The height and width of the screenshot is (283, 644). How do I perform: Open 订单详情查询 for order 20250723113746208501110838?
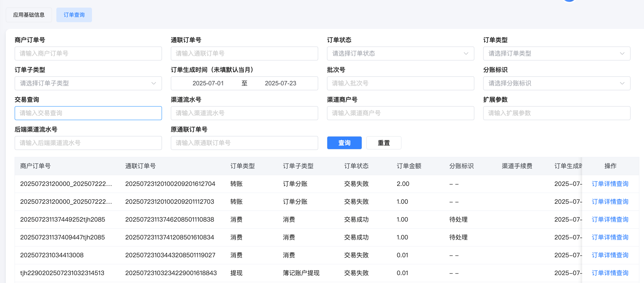(x=610, y=220)
